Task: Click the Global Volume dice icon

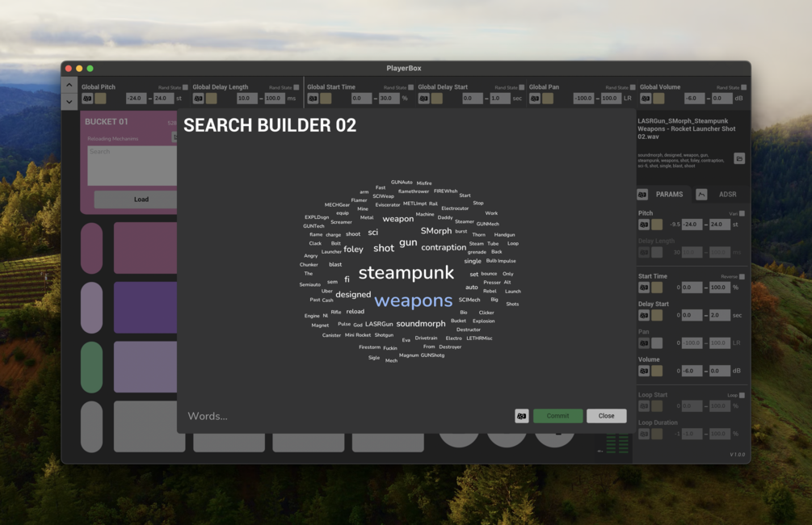Action: pyautogui.click(x=646, y=99)
